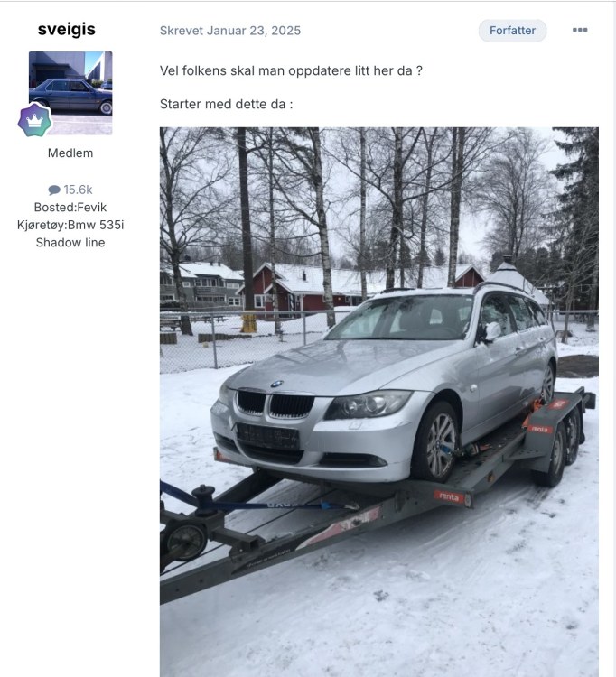The image size is (616, 677).
Task: Open the sveigis avatar picture
Action: coord(70,93)
